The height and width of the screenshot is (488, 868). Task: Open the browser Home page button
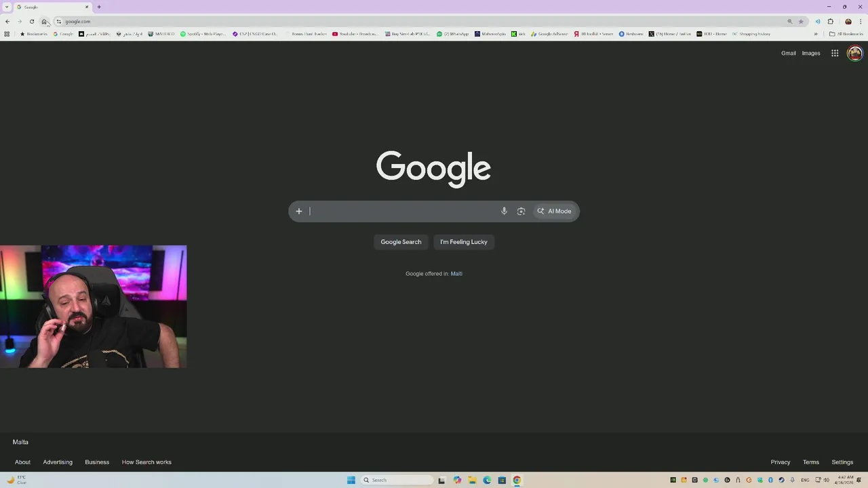[44, 21]
